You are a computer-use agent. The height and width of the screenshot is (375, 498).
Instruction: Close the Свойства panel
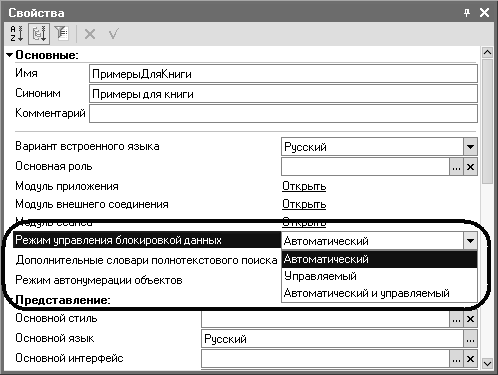coord(484,13)
